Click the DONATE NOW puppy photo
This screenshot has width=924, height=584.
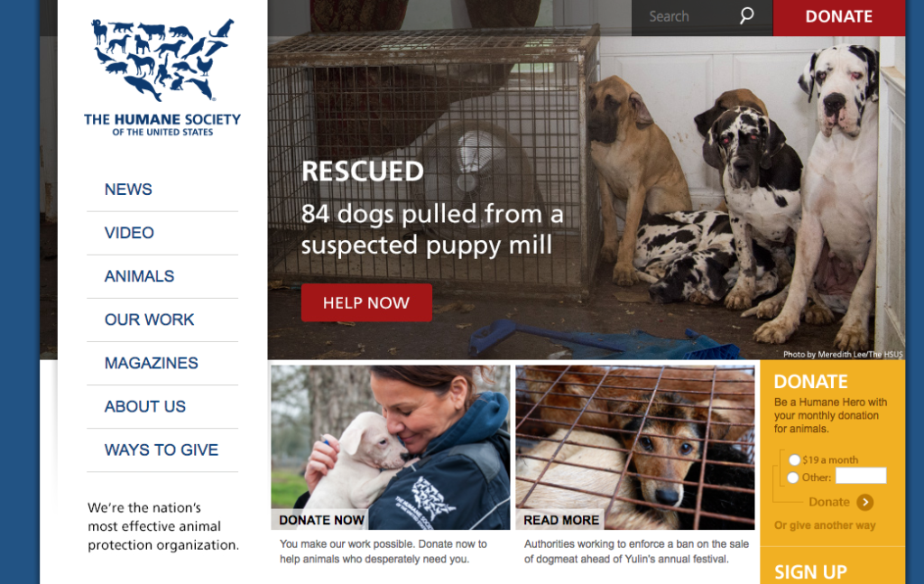point(390,448)
